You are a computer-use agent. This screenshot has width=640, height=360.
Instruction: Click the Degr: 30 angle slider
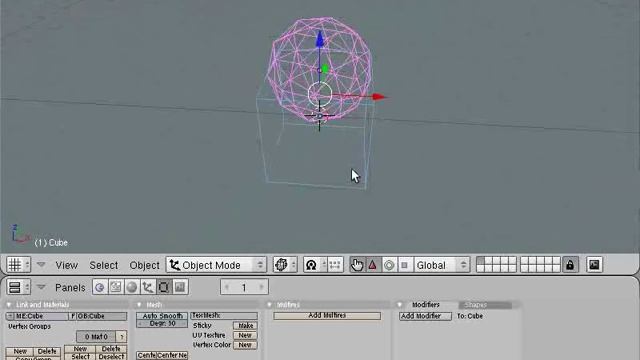(x=162, y=323)
